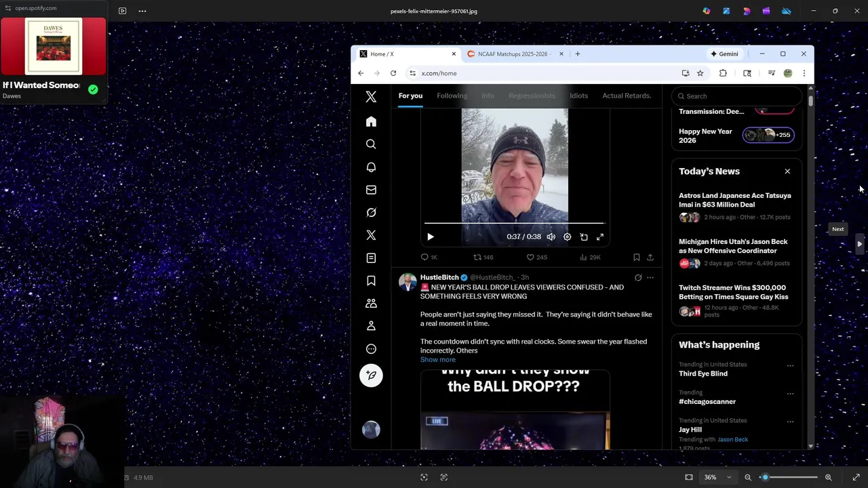Image resolution: width=868 pixels, height=488 pixels.
Task: Switch to the Following tab
Action: 452,96
